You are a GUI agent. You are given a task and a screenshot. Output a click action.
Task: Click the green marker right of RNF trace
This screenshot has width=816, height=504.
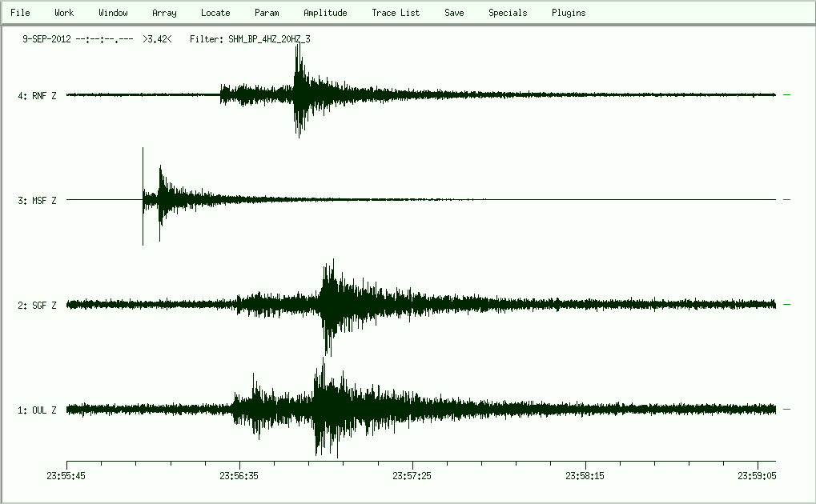tap(786, 95)
